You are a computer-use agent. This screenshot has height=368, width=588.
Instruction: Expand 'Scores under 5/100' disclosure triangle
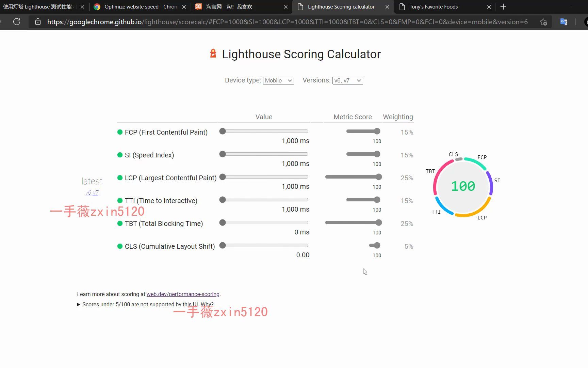79,304
